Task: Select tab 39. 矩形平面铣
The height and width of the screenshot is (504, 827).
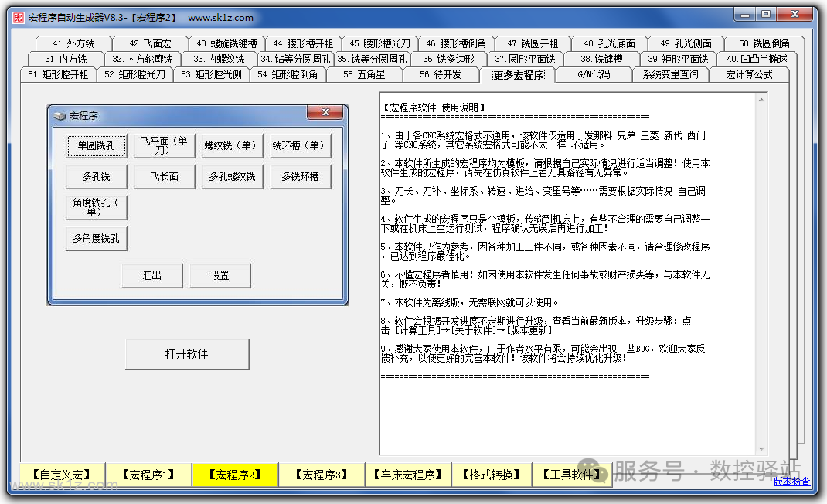Action: (x=678, y=59)
